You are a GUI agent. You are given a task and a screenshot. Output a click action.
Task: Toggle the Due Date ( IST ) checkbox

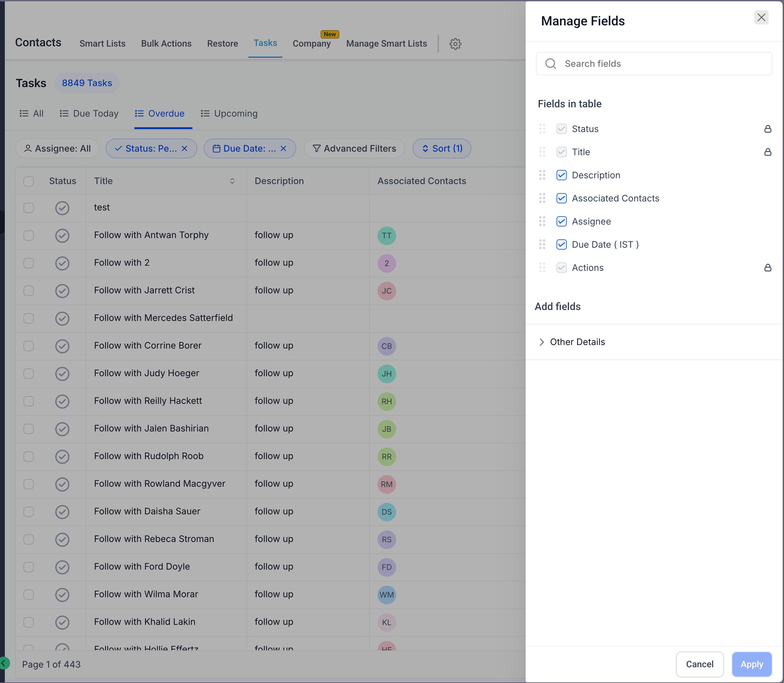[561, 244]
